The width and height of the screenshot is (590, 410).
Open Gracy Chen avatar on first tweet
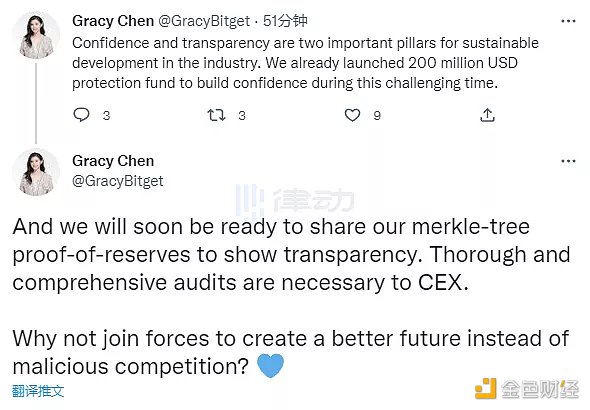(x=36, y=35)
